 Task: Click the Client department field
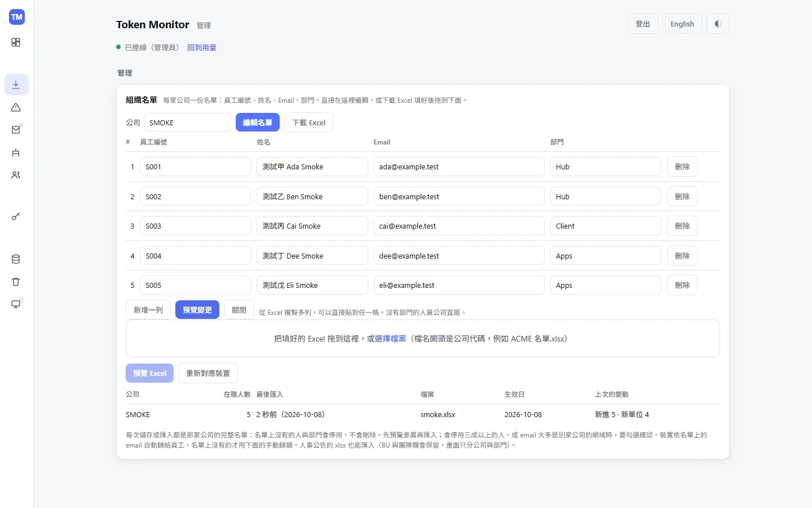[606, 226]
